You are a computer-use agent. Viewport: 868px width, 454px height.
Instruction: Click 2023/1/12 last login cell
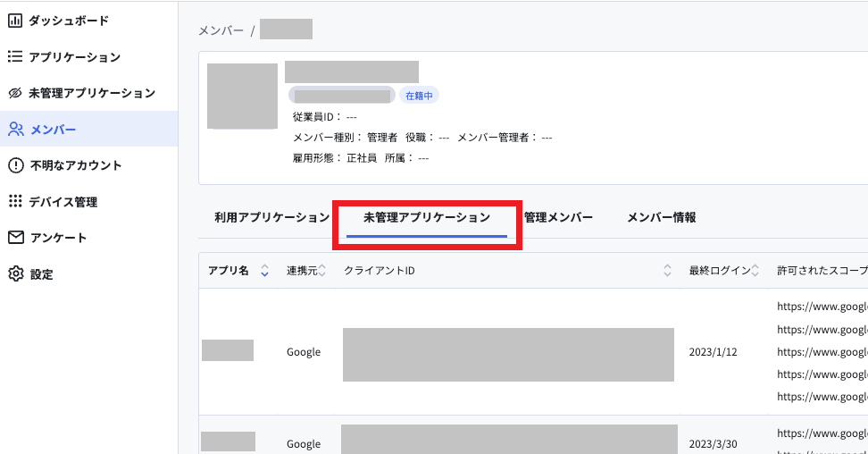[x=713, y=352]
